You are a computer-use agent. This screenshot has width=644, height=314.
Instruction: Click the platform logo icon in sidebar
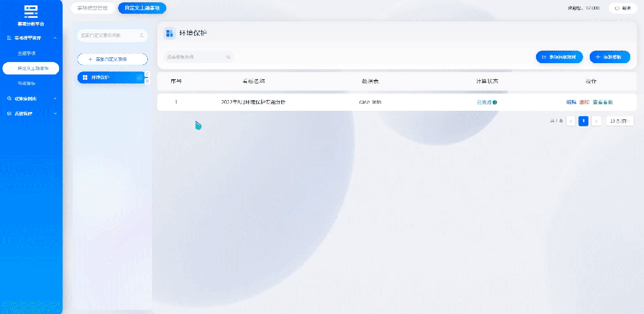pos(31,11)
